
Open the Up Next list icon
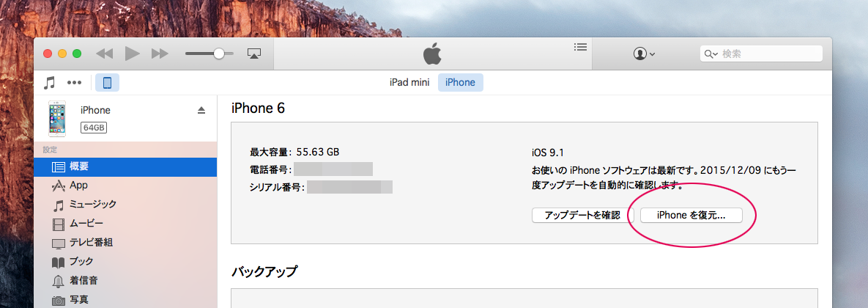click(x=580, y=47)
